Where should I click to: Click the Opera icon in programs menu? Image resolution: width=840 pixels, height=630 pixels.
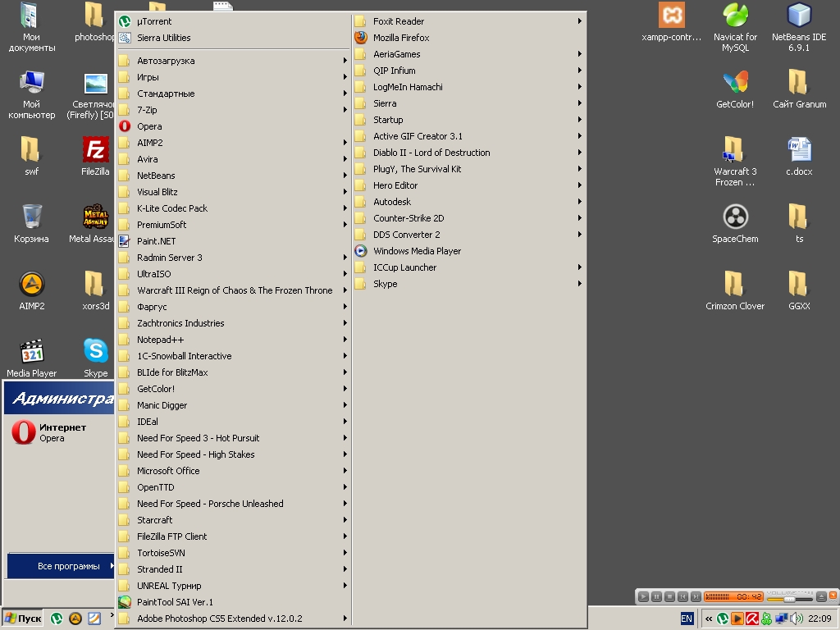coord(125,126)
